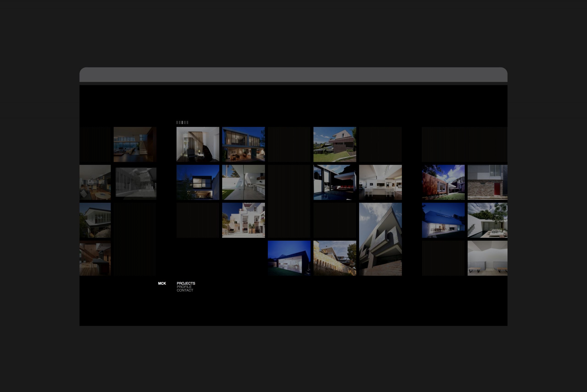Open the timber-clad pavilion under cloudy sky thumbnail

point(443,182)
